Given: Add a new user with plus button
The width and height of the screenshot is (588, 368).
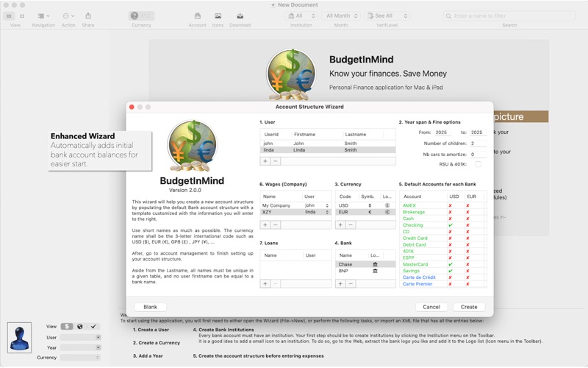Looking at the screenshot, I should (265, 161).
